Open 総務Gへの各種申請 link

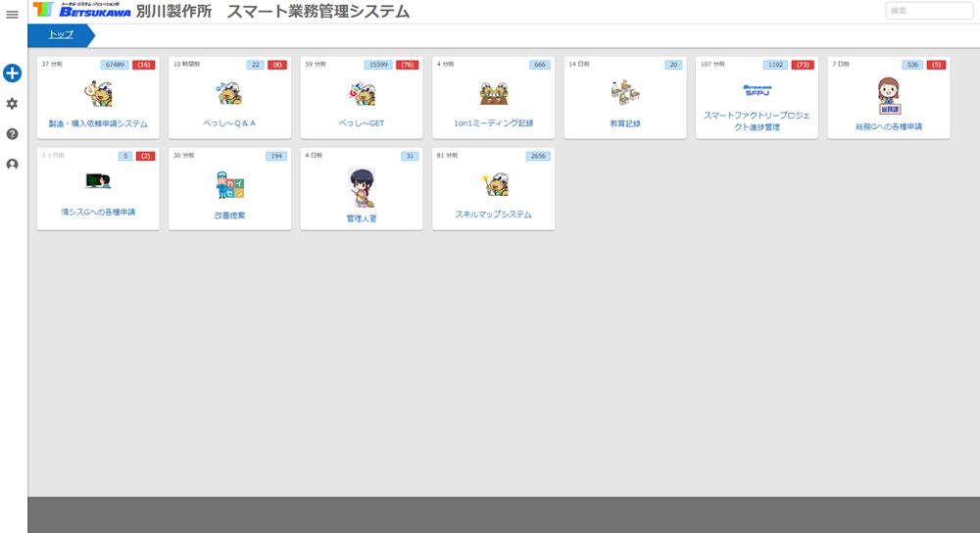(888, 126)
